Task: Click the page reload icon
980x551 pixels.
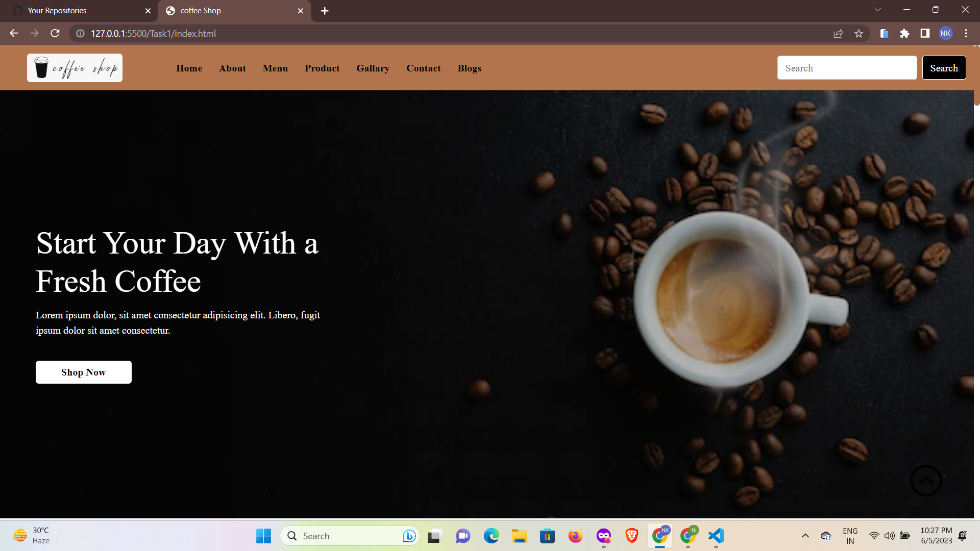Action: (x=55, y=33)
